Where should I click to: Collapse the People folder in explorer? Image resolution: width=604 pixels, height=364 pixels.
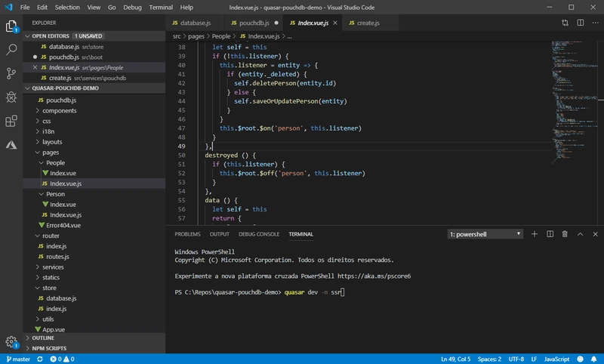(56, 162)
